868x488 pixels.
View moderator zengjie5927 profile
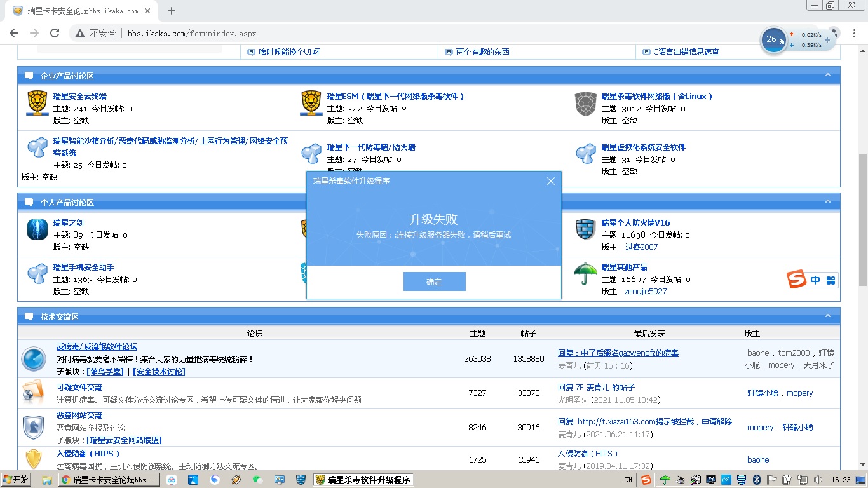pyautogui.click(x=646, y=292)
